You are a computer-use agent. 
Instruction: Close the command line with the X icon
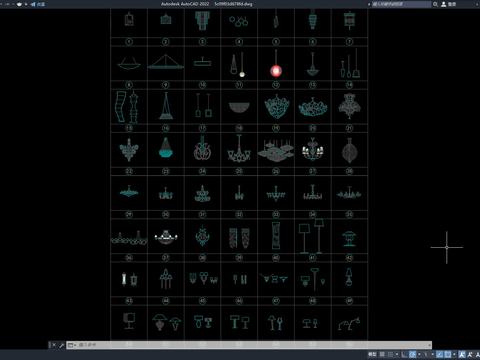click(x=54, y=345)
